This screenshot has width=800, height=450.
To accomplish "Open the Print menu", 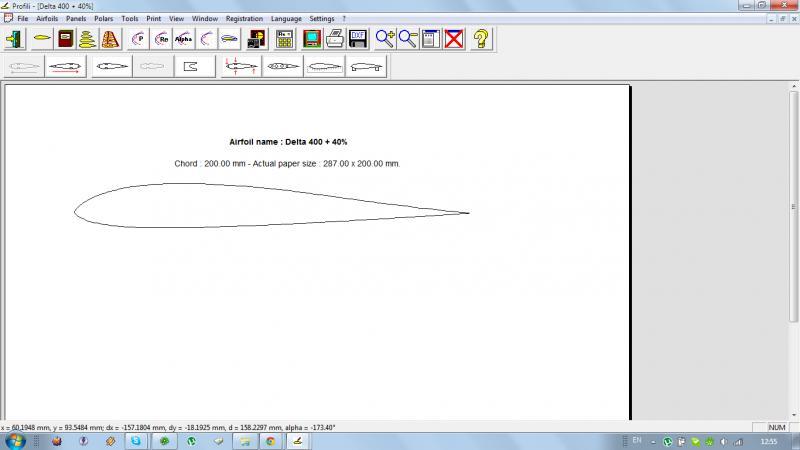I will coord(153,19).
